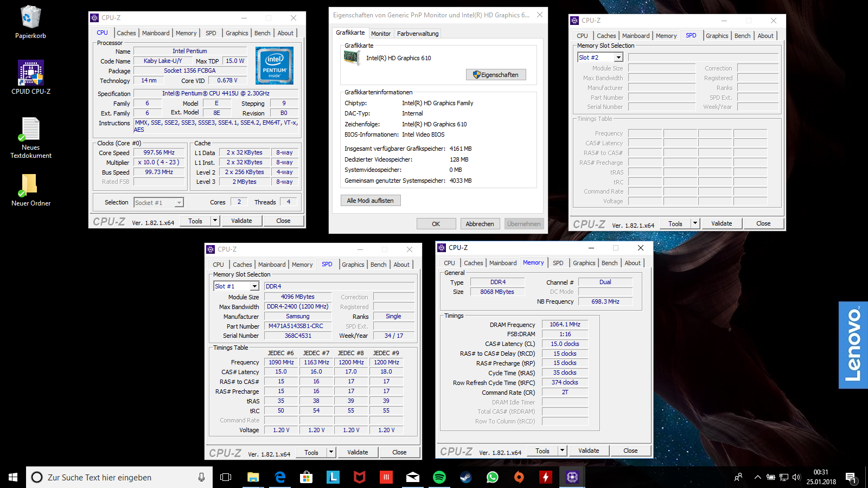Click the Core Speed value 997.56 MHz
Viewport: 868px width, 488px height.
pos(159,152)
